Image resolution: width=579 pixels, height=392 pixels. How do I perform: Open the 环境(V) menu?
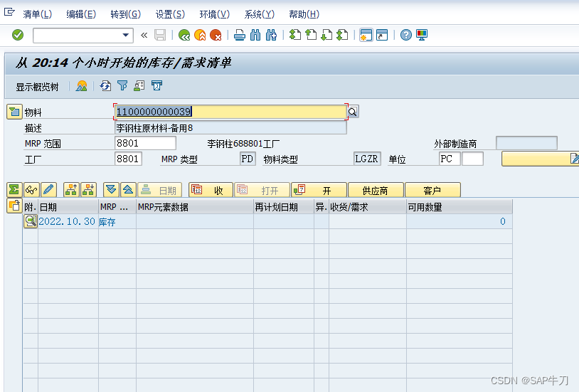215,14
